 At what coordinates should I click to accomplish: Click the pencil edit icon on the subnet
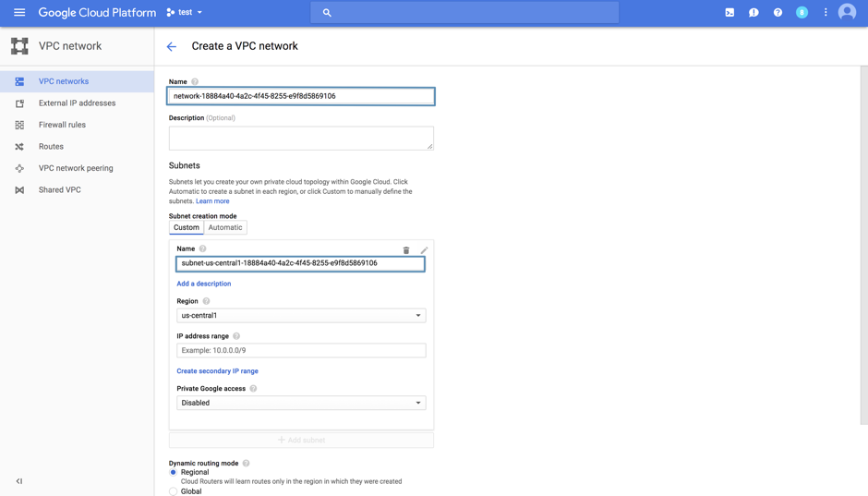coord(424,250)
